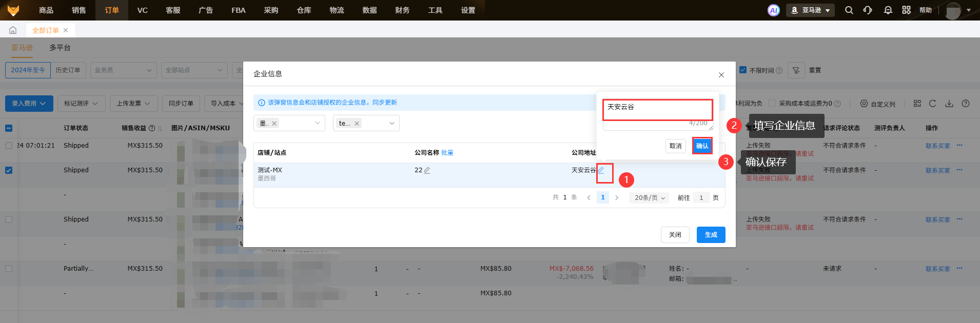Remove the 墨.. tag in store filter
The height and width of the screenshot is (323, 980).
275,124
